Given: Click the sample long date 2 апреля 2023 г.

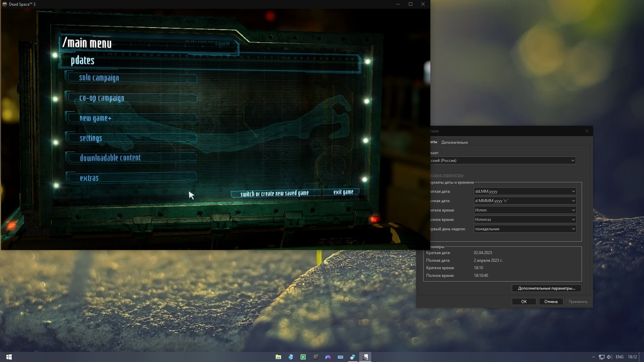Looking at the screenshot, I should tap(488, 260).
